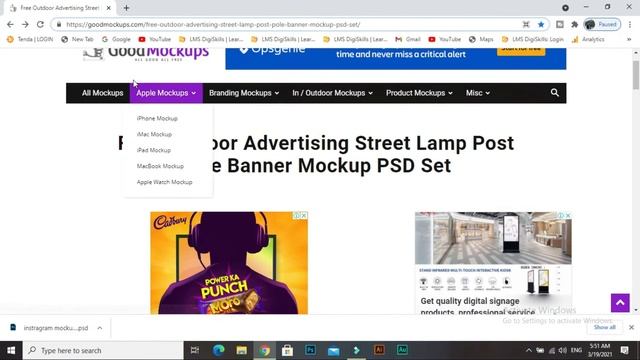Show more bookmarks with the chevron
The width and height of the screenshot is (640, 360).
[x=629, y=39]
